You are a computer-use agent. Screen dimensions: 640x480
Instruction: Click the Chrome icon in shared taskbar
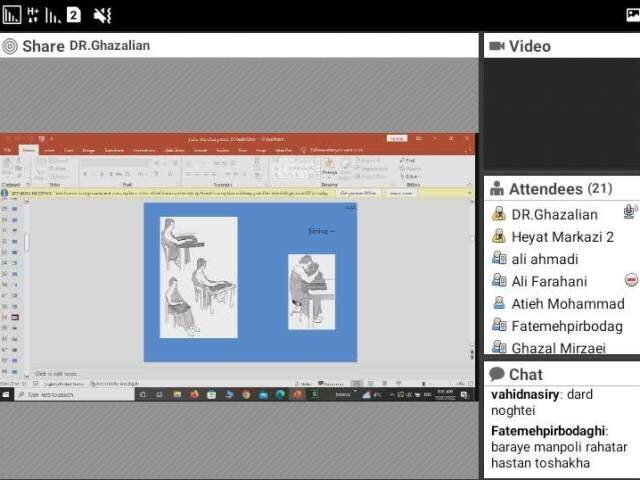point(246,395)
